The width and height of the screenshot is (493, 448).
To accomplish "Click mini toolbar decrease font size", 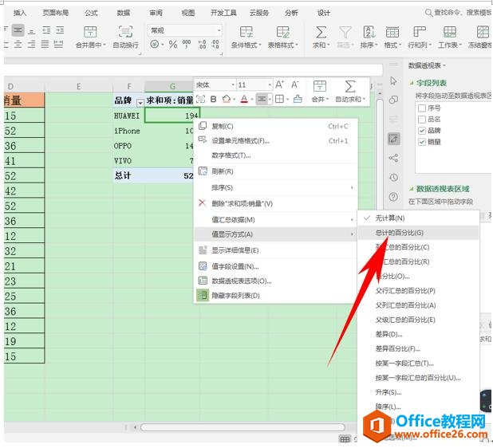I will click(294, 84).
